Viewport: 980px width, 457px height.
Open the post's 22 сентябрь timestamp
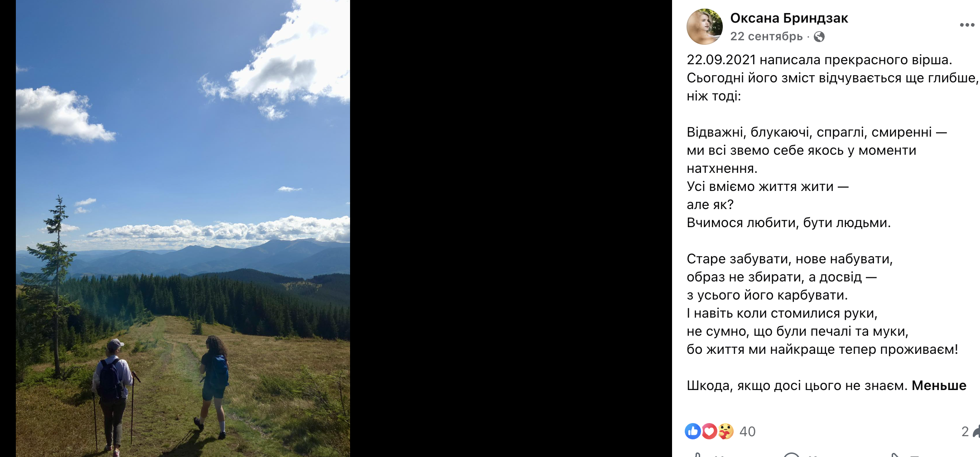coord(766,36)
